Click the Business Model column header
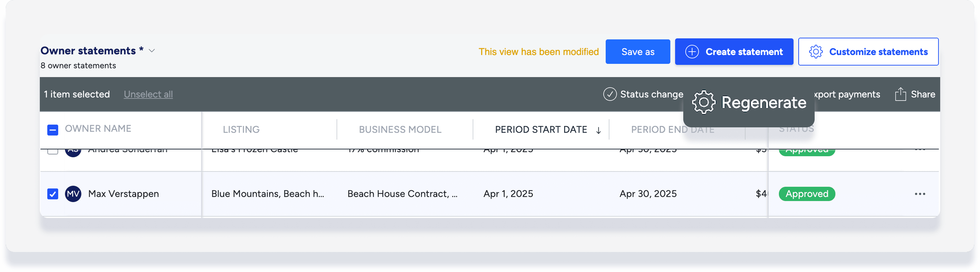980x272 pixels. coord(400,129)
